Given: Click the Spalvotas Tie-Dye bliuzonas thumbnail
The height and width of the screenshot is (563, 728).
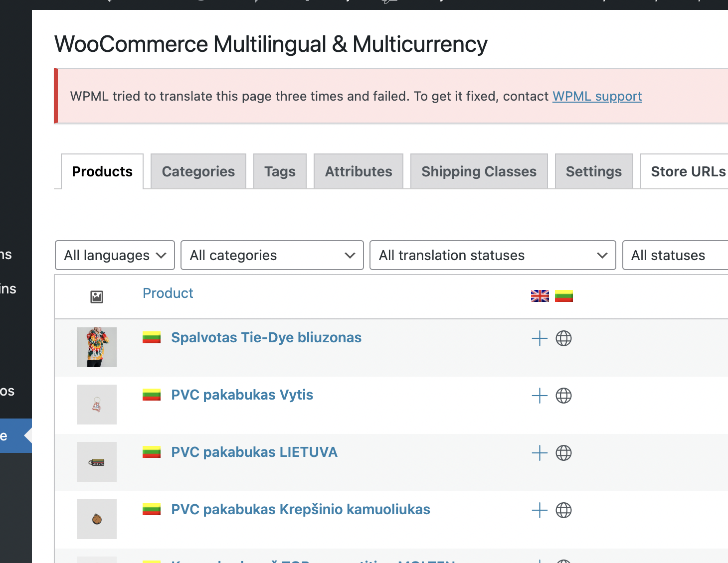Looking at the screenshot, I should 97,347.
